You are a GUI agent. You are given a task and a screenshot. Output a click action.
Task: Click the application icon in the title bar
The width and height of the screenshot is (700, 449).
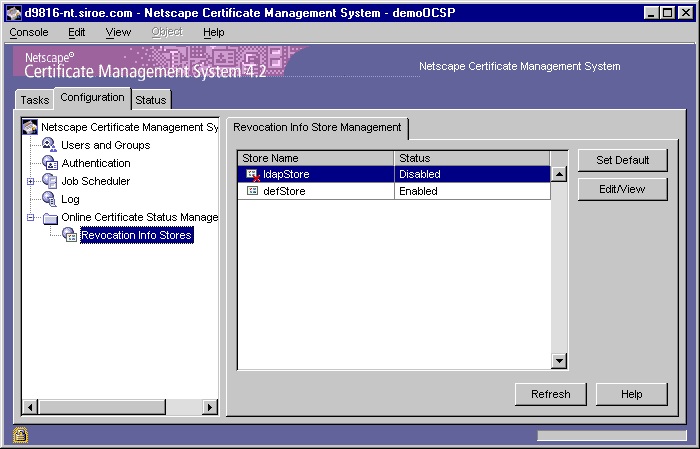pyautogui.click(x=14, y=13)
